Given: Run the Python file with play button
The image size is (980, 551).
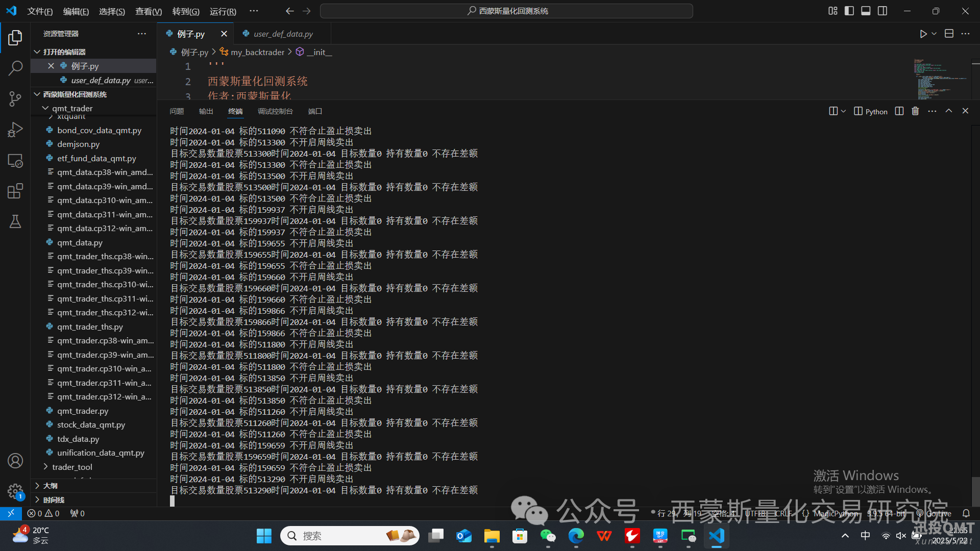Looking at the screenshot, I should [923, 34].
